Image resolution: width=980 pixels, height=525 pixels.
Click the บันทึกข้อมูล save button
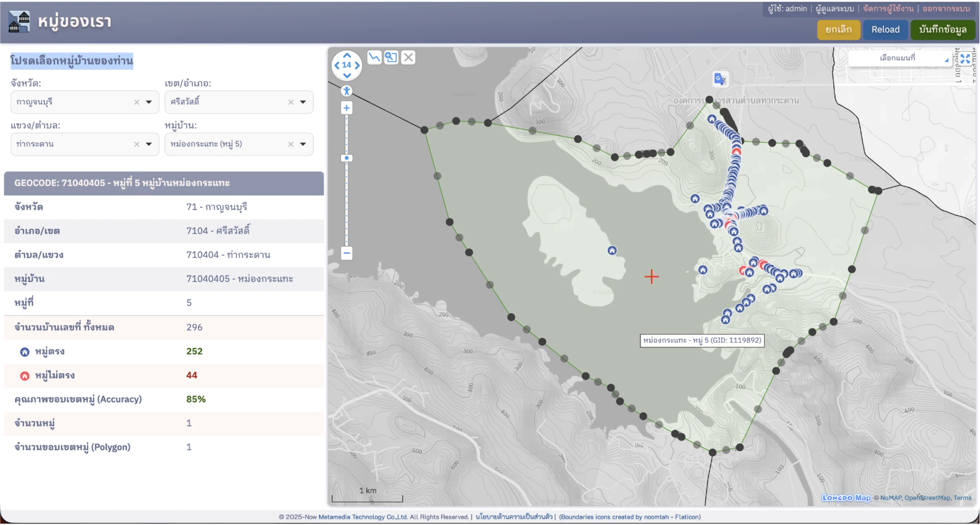coord(943,30)
